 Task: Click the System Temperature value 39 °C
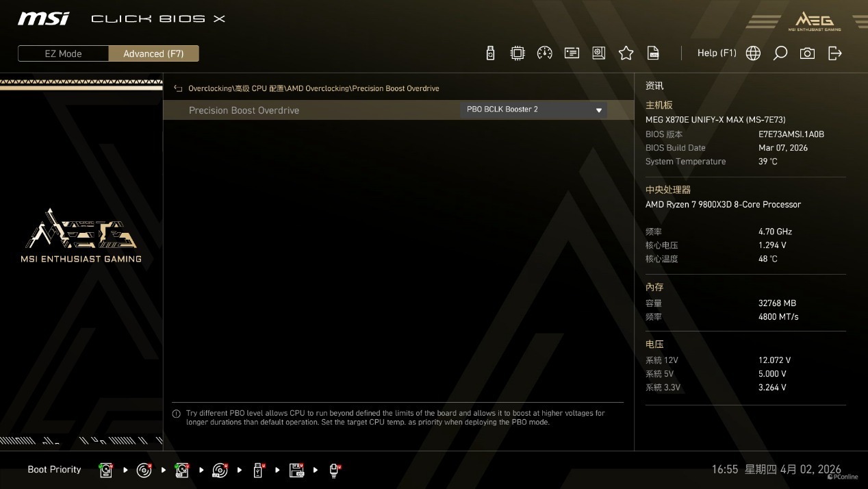(768, 162)
